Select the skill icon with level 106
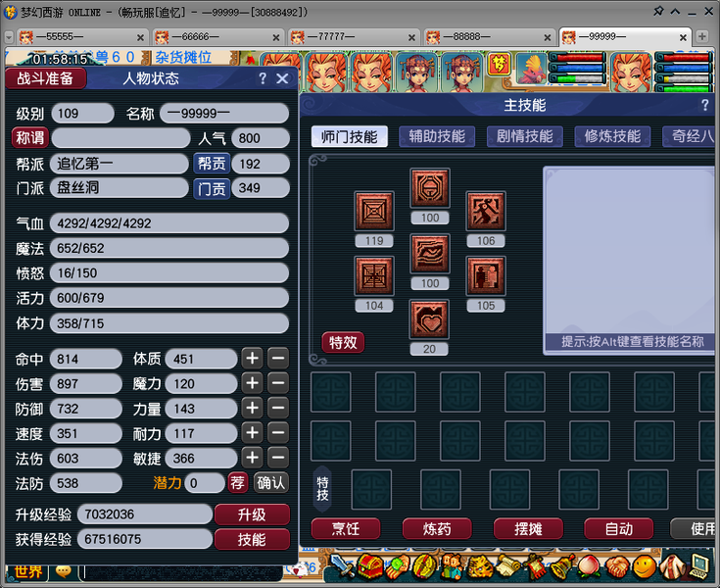Viewport: 720px width, 588px height. 486,212
